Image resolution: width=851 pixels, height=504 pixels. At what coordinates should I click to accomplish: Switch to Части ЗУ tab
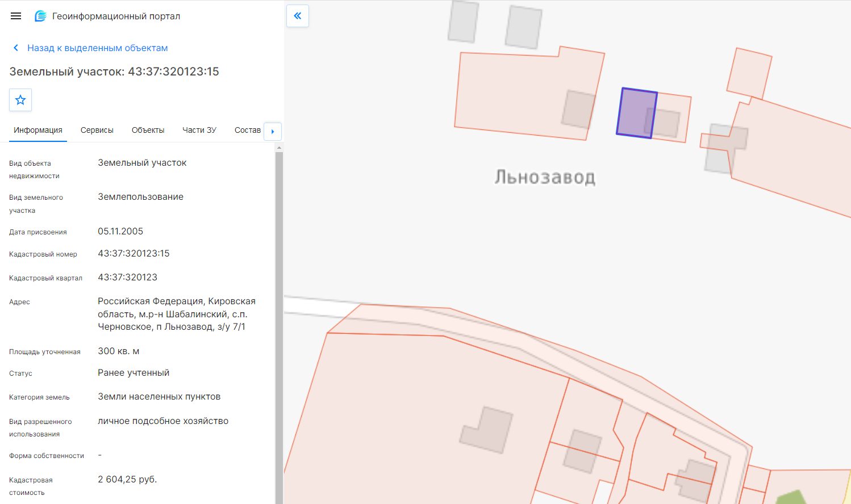tap(199, 130)
